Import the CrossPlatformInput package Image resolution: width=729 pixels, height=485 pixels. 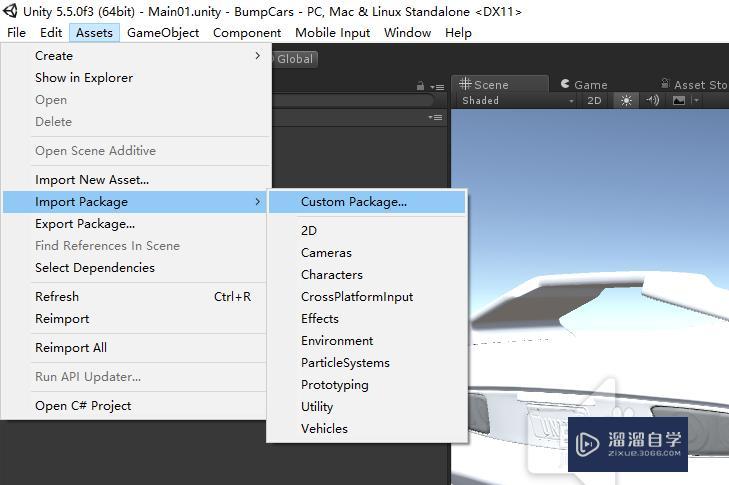click(x=367, y=297)
